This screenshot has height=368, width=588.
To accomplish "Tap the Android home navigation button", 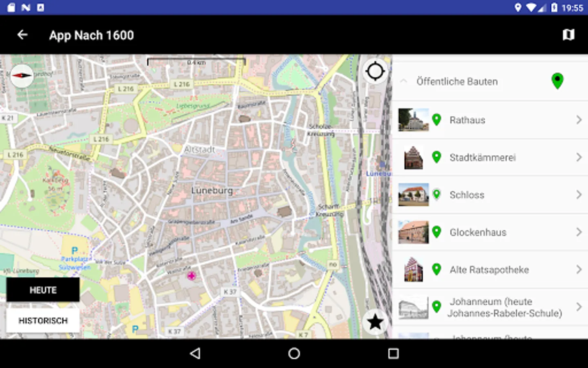I will tap(294, 353).
